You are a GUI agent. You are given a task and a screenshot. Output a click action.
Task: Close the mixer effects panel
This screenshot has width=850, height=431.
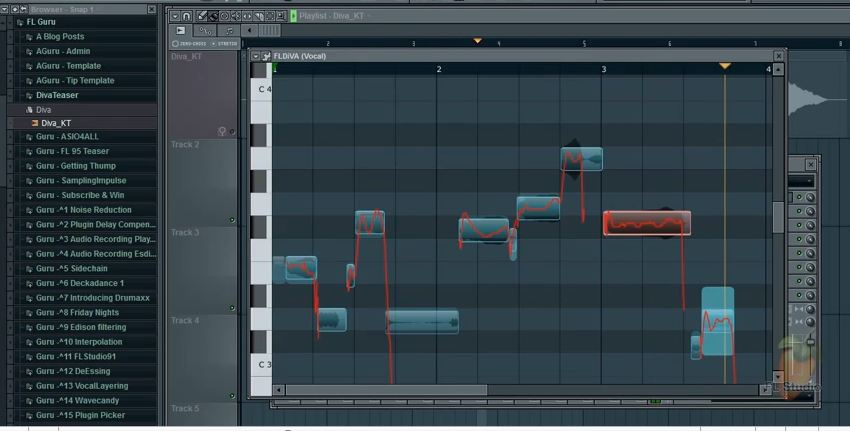810,164
